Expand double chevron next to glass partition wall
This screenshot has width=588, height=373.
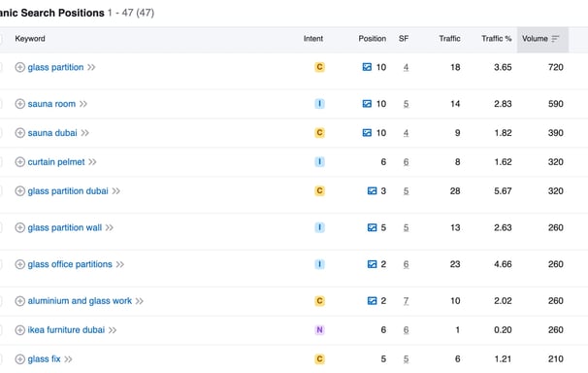pos(109,227)
